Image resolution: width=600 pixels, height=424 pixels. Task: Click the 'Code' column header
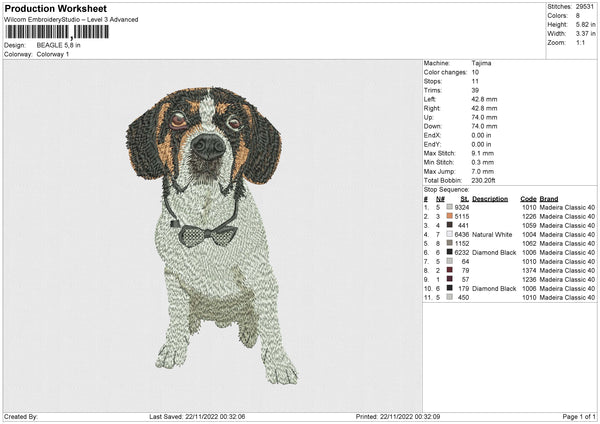pyautogui.click(x=528, y=199)
